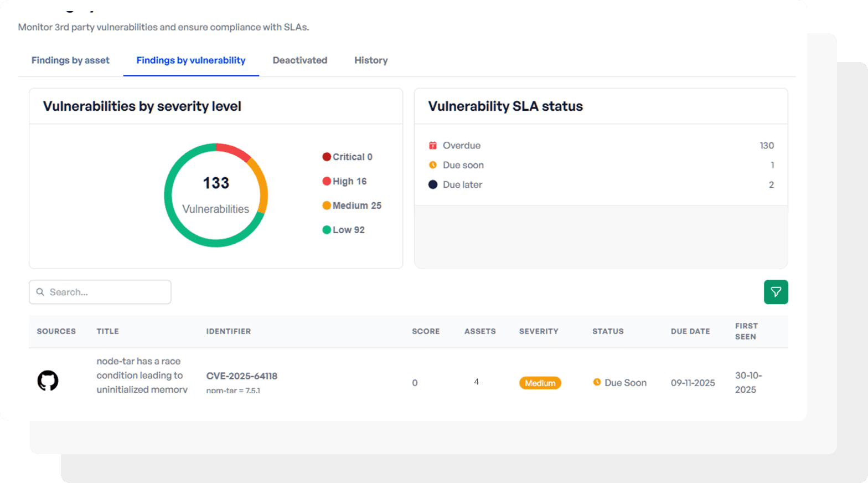
Task: Click the first seen 30-10-2025 cell
Action: coord(748,382)
